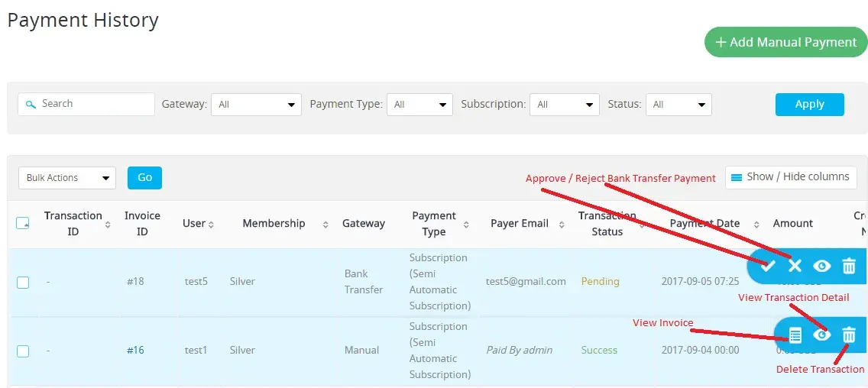Click the Search input field
Viewport: 868px width, 388px height.
pos(92,104)
